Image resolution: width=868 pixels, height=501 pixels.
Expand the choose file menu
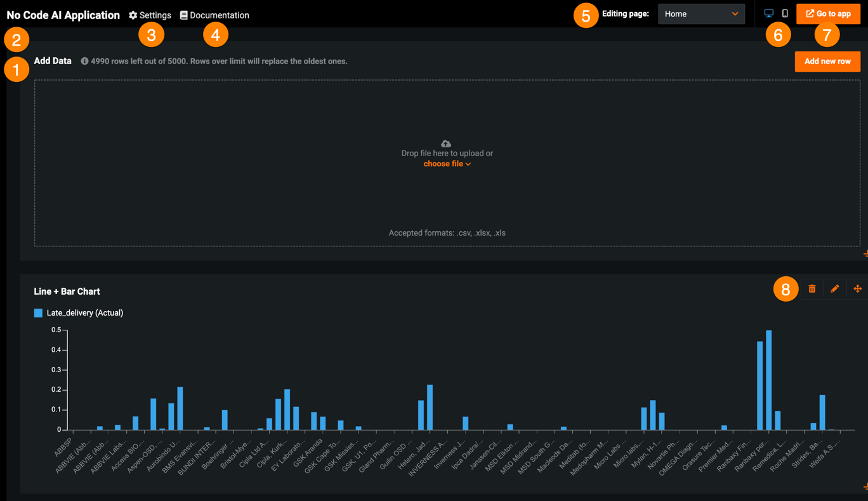pos(447,164)
